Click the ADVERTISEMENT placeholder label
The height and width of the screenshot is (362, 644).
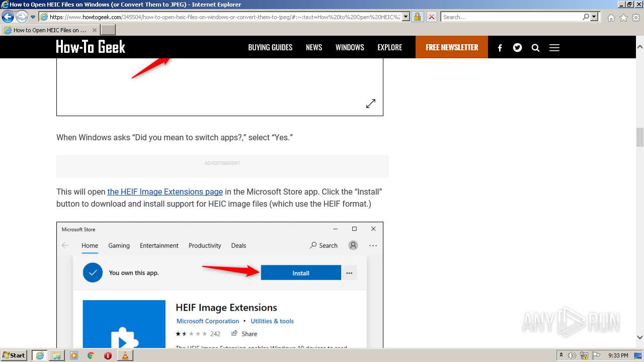(x=222, y=163)
